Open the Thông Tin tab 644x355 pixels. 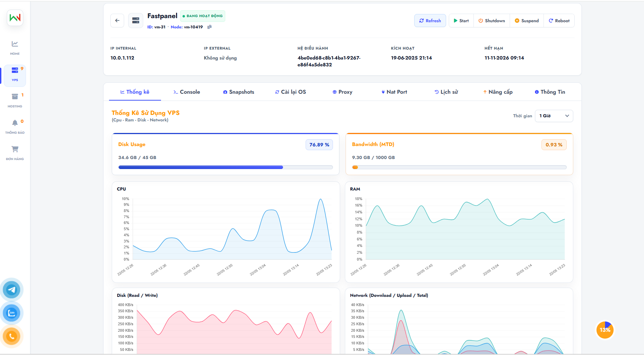click(x=550, y=92)
